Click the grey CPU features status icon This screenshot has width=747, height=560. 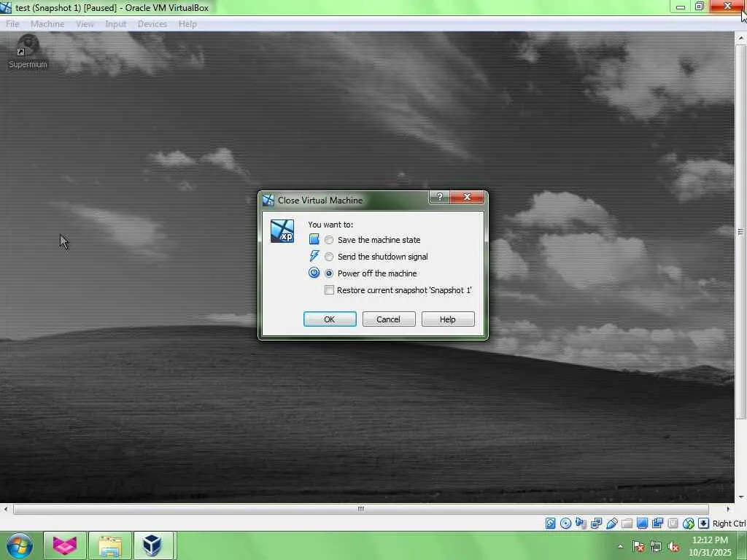click(673, 524)
